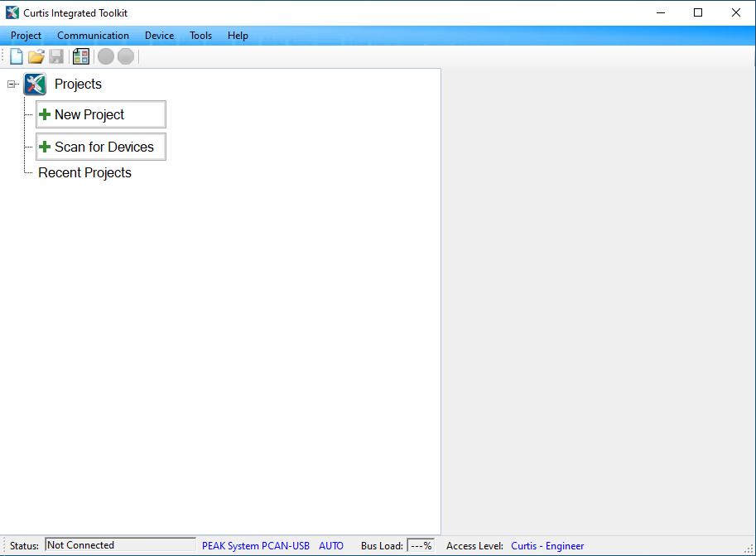Click the Open folder toolbar icon
This screenshot has width=756, height=556.
[x=36, y=56]
